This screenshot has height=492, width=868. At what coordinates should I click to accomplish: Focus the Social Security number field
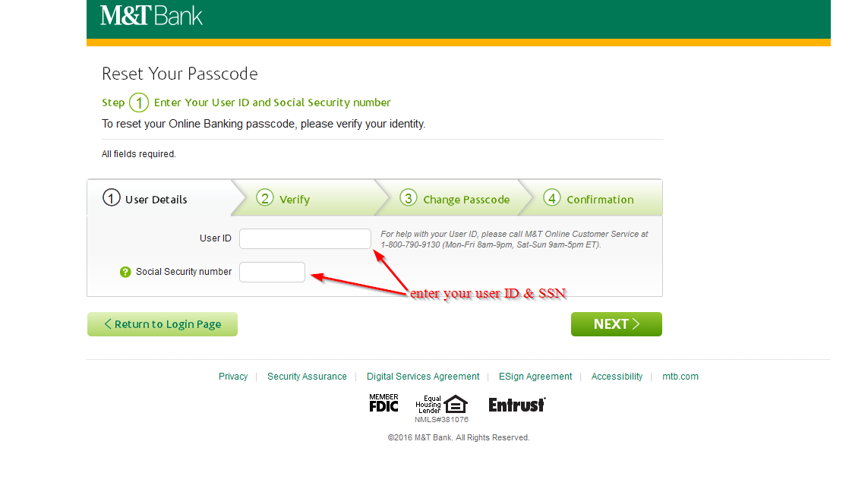click(x=272, y=272)
